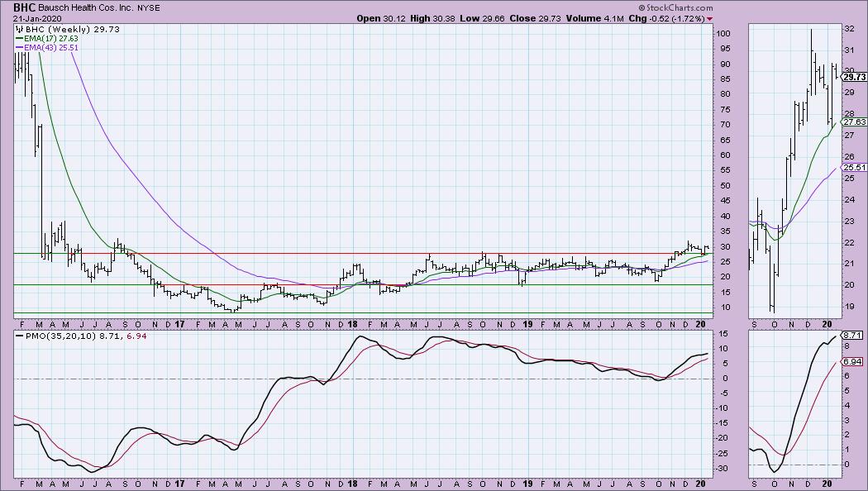The height and width of the screenshot is (491, 868).
Task: Click the 100 label on the price axis
Action: 723,33
